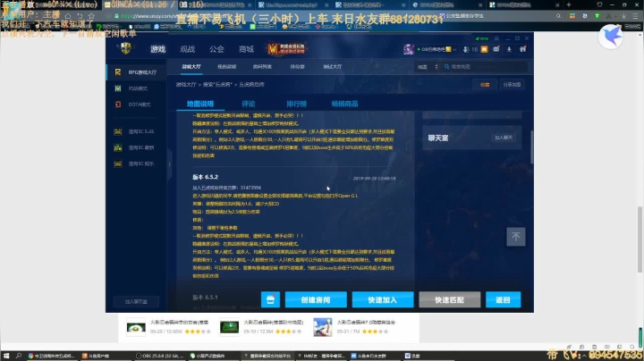Open the 商城 top navigation tab
Screen dimensions: 644x361
246,49
